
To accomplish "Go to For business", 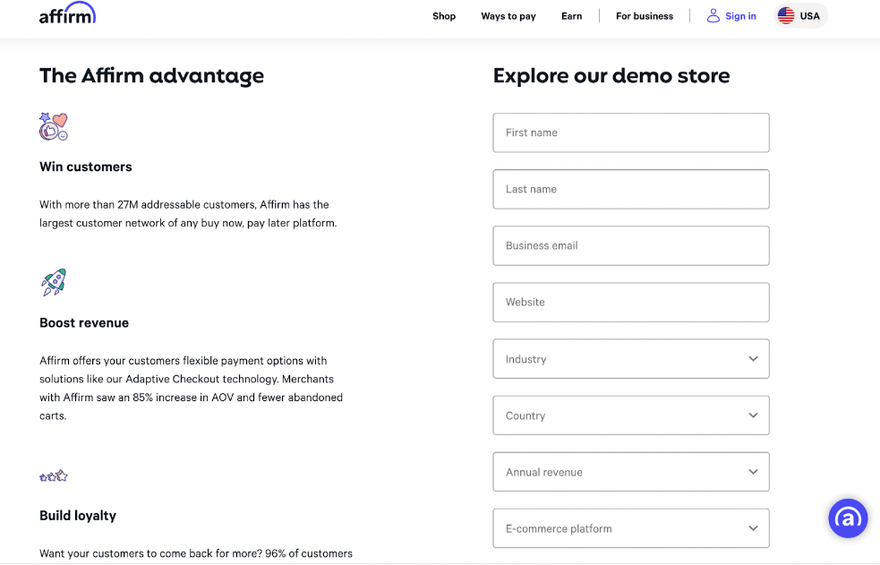I will (644, 16).
